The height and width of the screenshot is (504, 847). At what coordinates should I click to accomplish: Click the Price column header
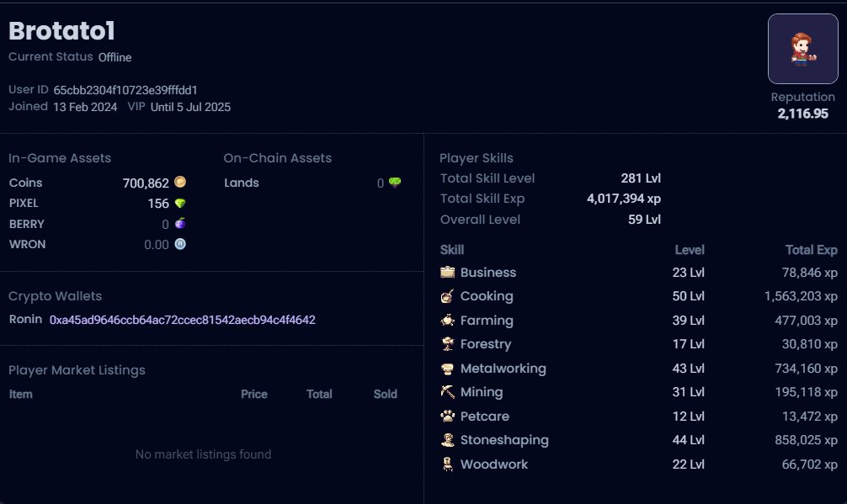(x=254, y=395)
